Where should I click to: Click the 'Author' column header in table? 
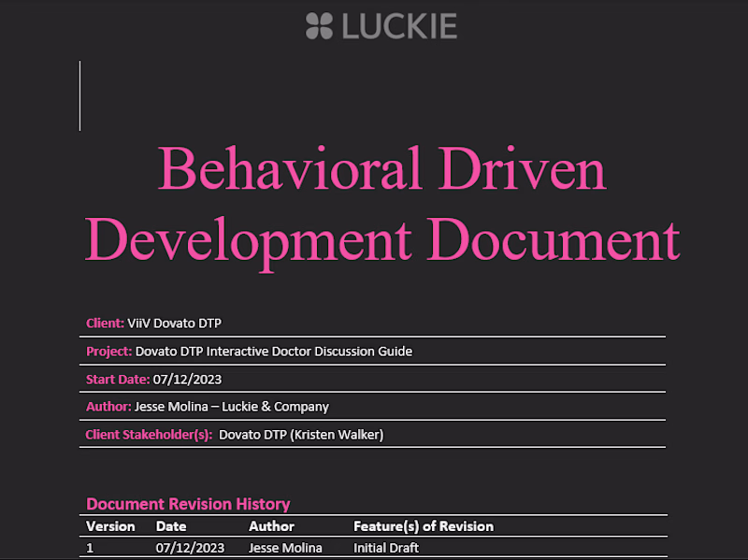(x=271, y=526)
